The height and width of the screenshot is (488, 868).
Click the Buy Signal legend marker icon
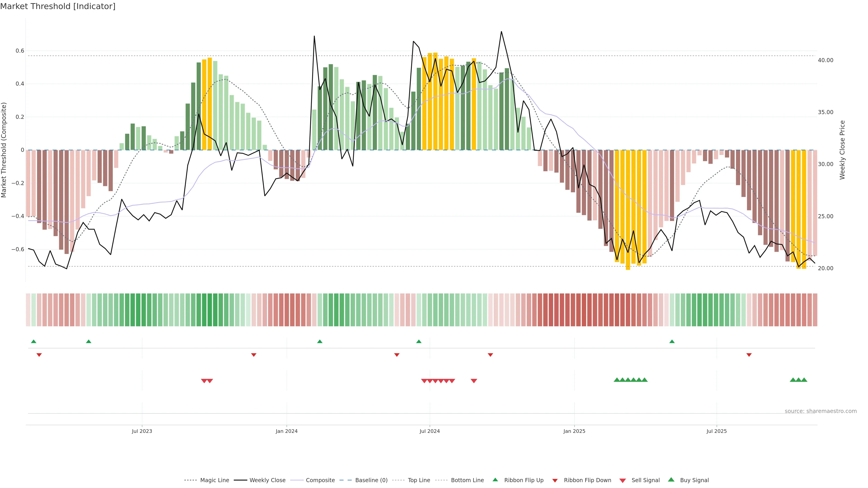pos(671,480)
